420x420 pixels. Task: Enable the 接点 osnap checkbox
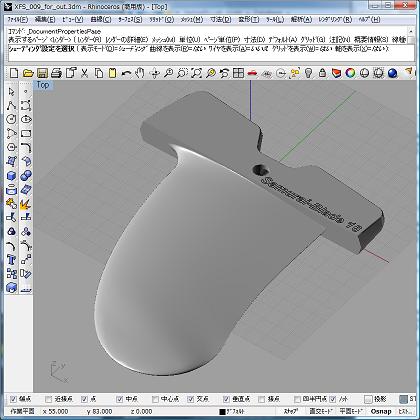click(x=262, y=399)
